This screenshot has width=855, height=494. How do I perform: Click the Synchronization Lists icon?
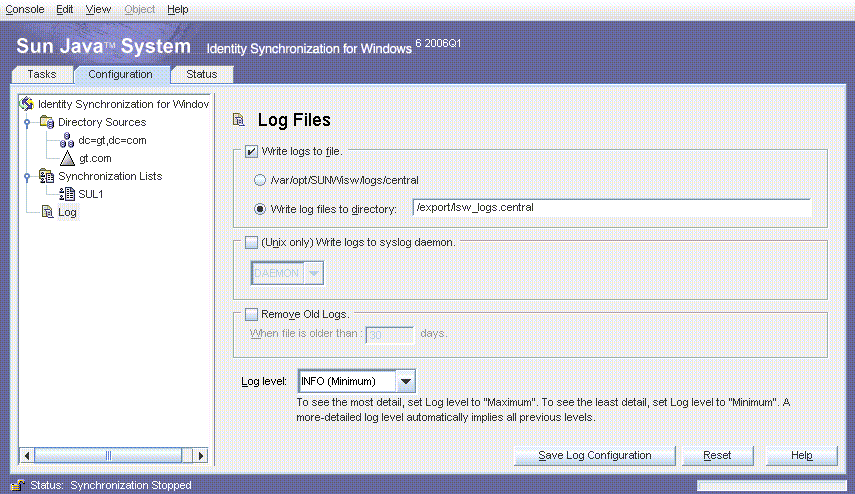pyautogui.click(x=46, y=176)
